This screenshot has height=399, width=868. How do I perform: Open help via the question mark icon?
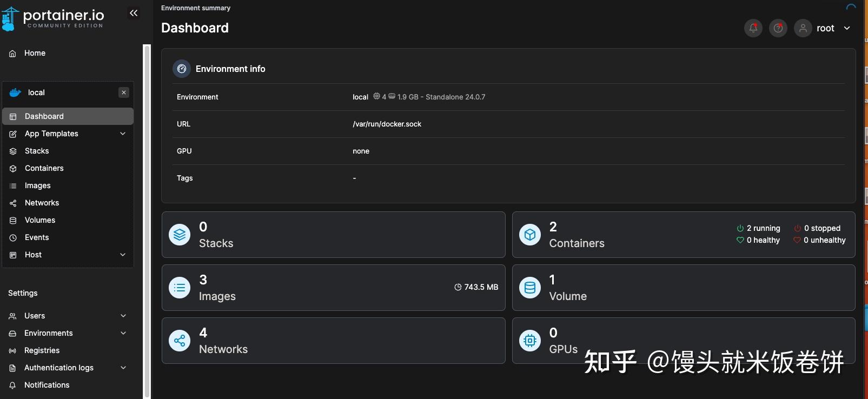pos(778,28)
